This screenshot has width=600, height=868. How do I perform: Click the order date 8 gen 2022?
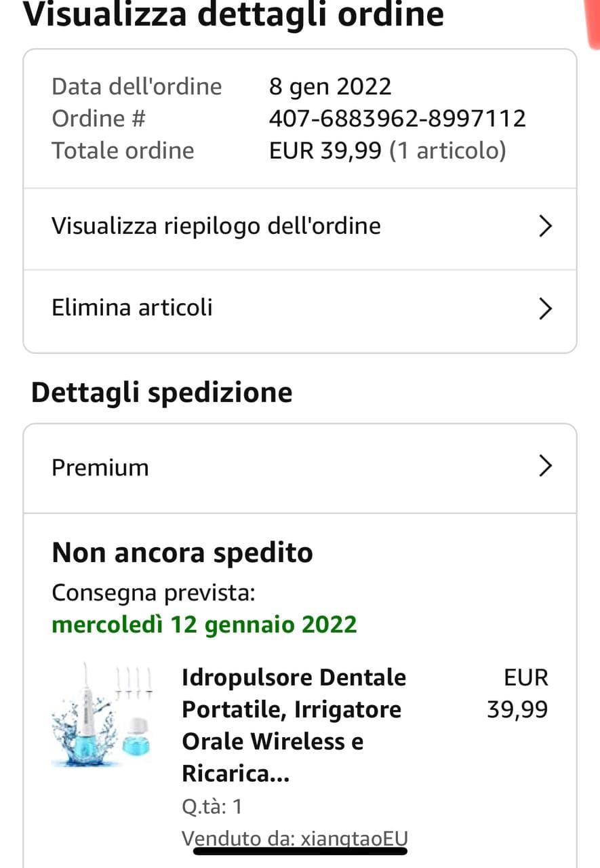(330, 87)
